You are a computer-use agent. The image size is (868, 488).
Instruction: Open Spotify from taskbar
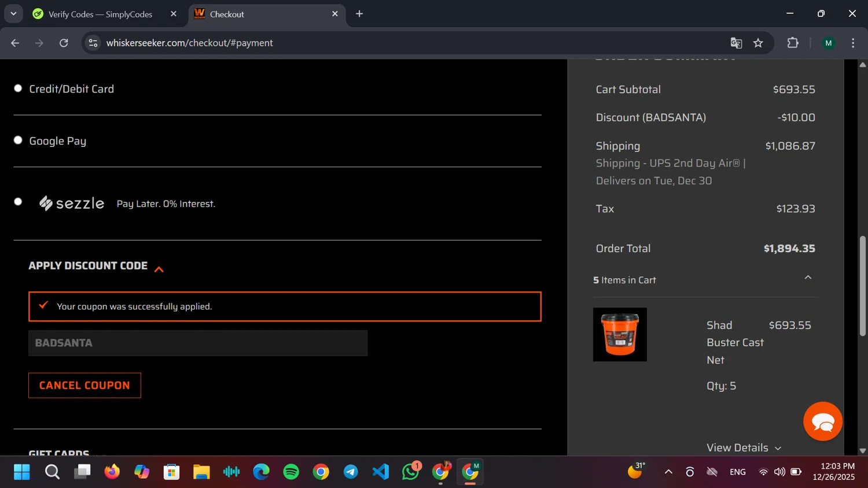[x=291, y=472]
